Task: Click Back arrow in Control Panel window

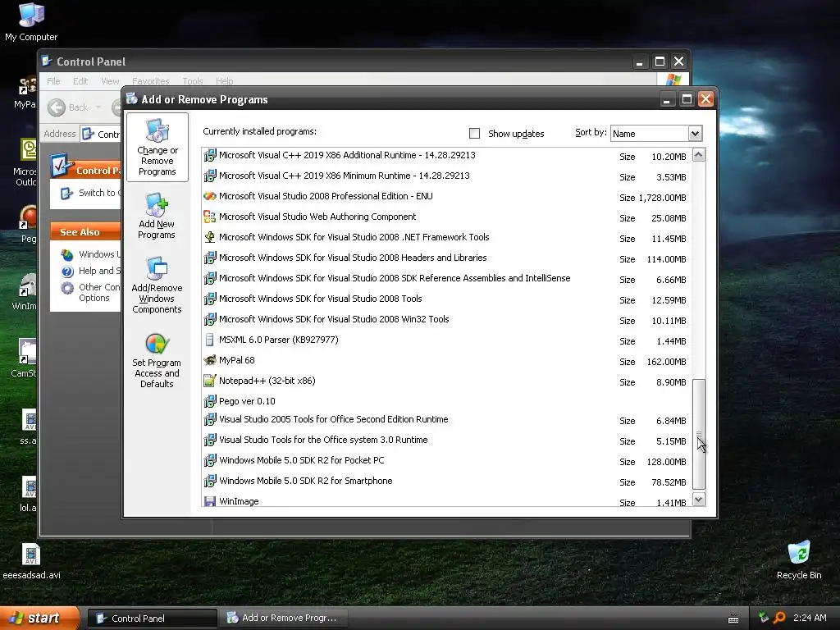Action: coord(57,107)
